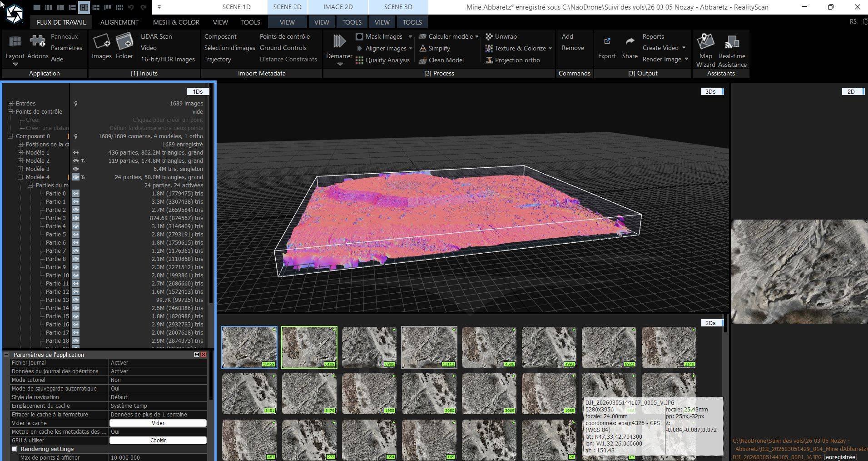Open the ALIGNEMENT ribbon tab
The height and width of the screenshot is (461, 868).
119,22
